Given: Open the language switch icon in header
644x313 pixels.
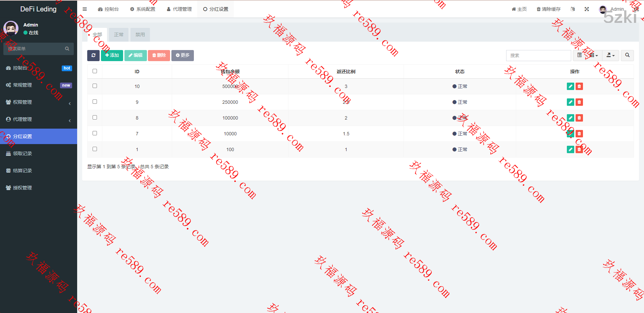Looking at the screenshot, I should pyautogui.click(x=573, y=9).
